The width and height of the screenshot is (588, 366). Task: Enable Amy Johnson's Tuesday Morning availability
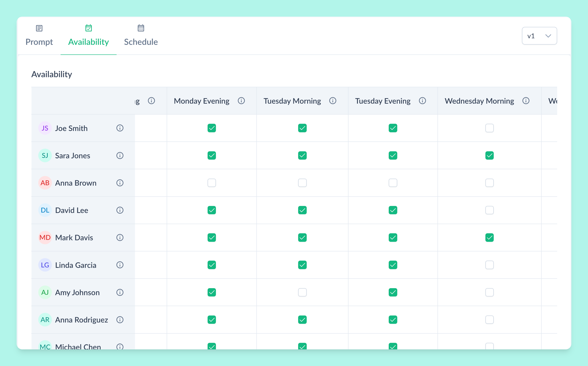(x=302, y=292)
